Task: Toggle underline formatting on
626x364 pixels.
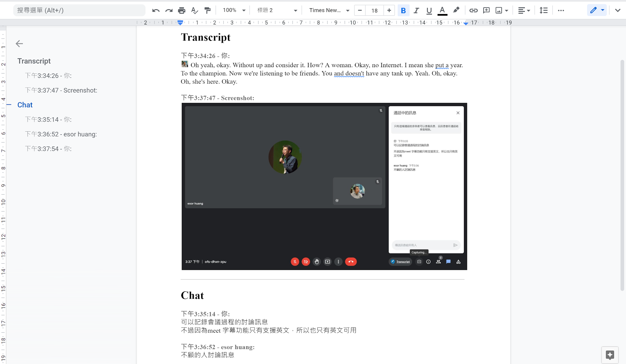Action: pos(429,10)
